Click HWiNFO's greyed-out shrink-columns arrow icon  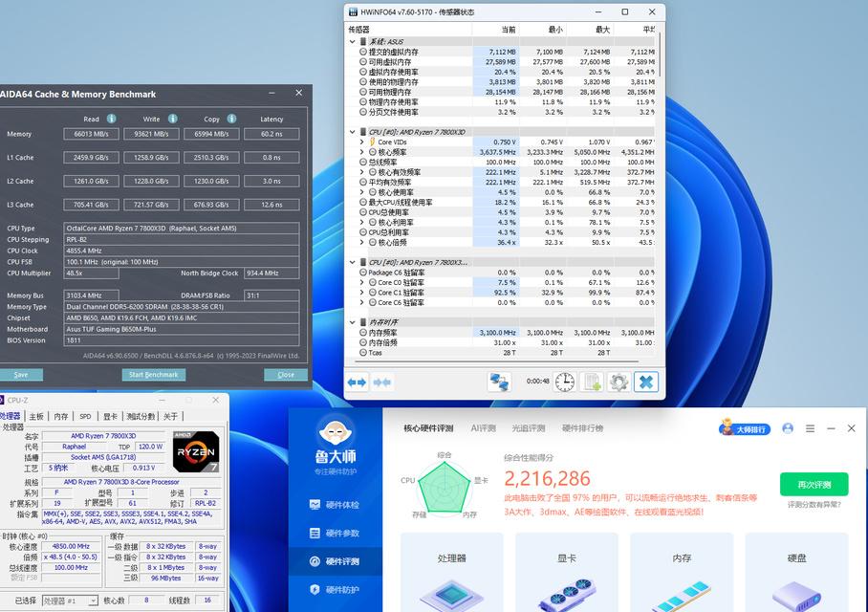click(382, 382)
